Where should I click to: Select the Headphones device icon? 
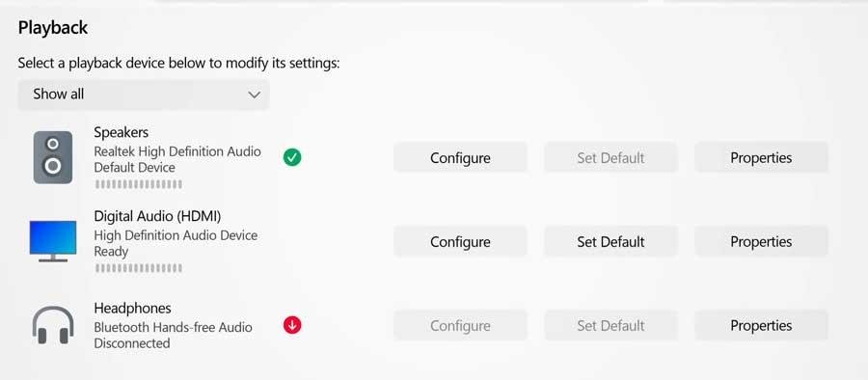point(53,325)
